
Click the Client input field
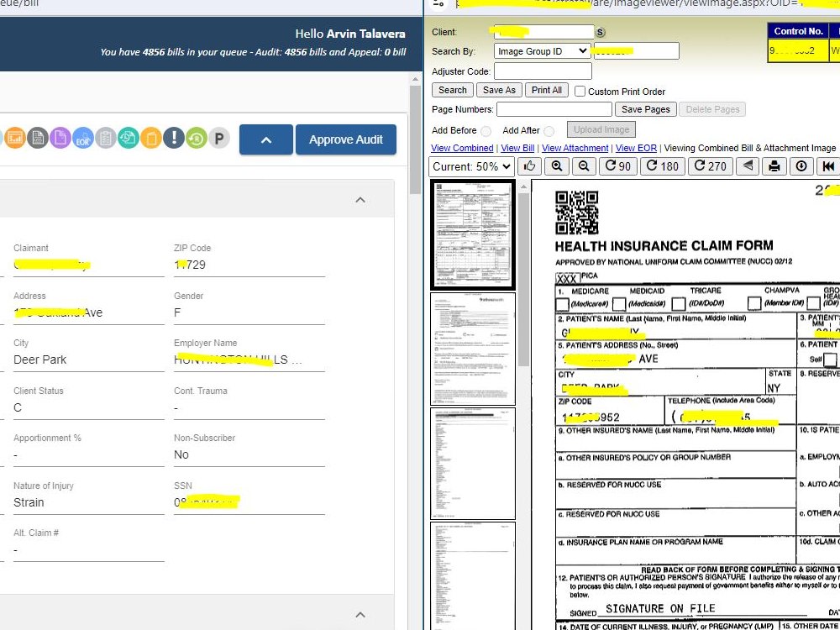(x=544, y=32)
